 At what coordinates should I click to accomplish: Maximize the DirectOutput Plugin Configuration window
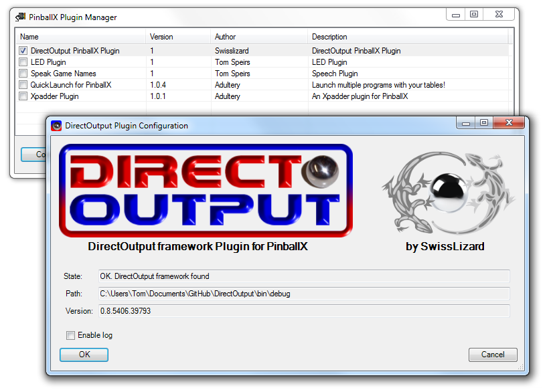point(484,123)
